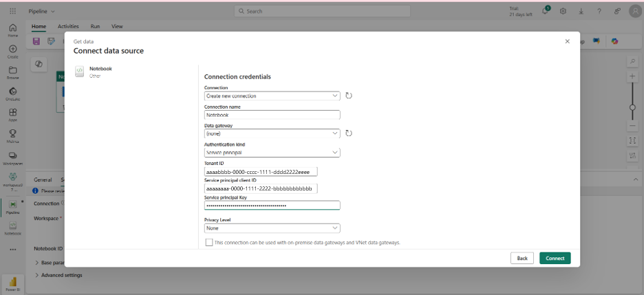Click the top Search box
This screenshot has width=644, height=295.
[x=323, y=11]
